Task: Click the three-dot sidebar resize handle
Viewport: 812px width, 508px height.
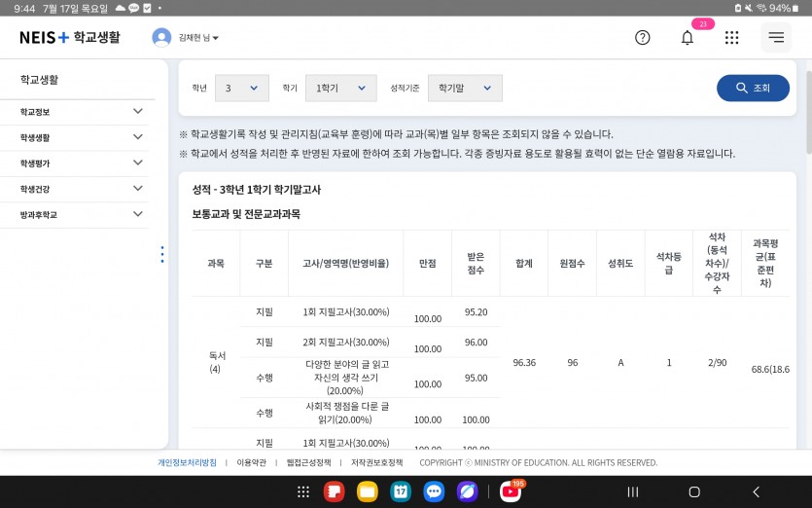Action: 162,255
